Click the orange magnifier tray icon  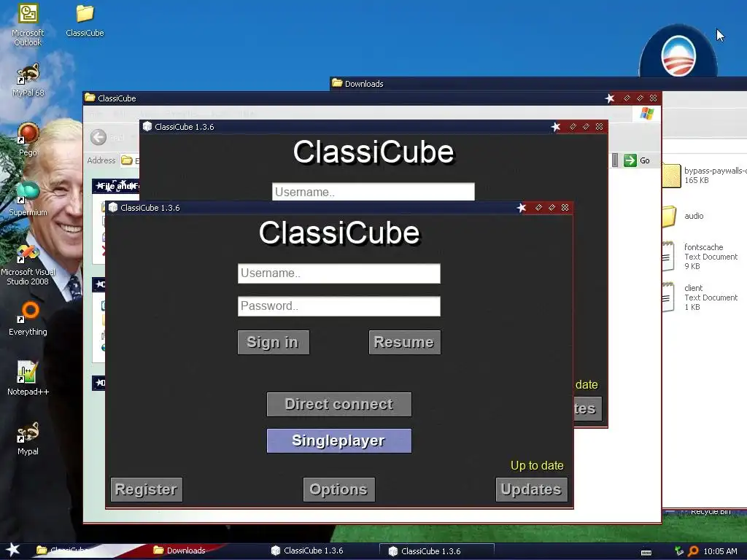point(693,551)
